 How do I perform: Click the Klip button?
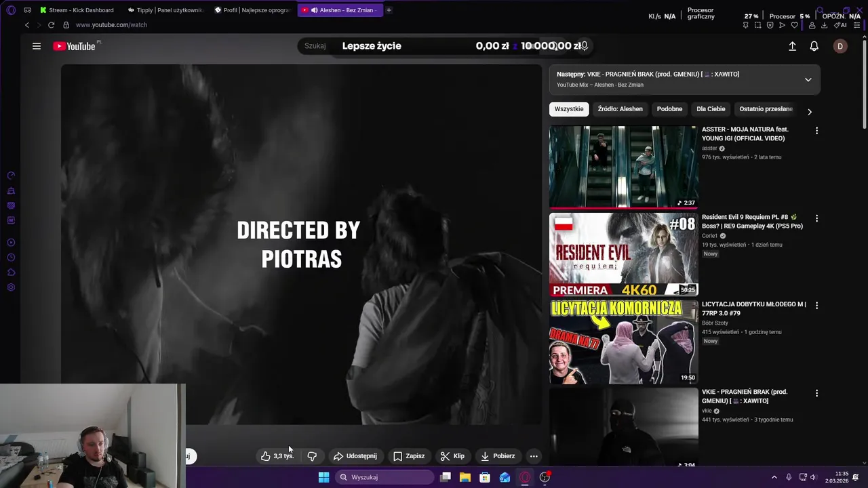coord(452,456)
